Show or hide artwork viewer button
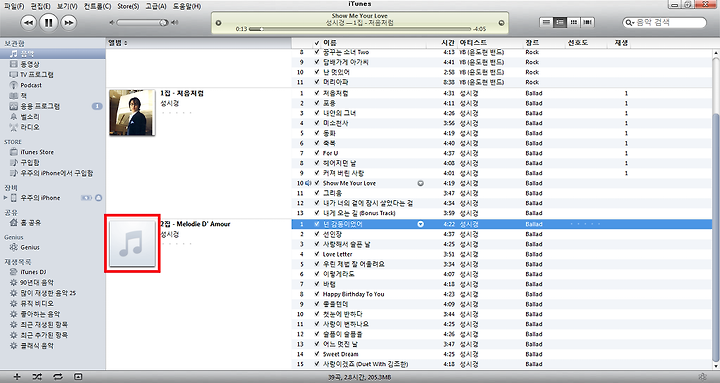The height and width of the screenshot is (383, 720). pos(78,377)
